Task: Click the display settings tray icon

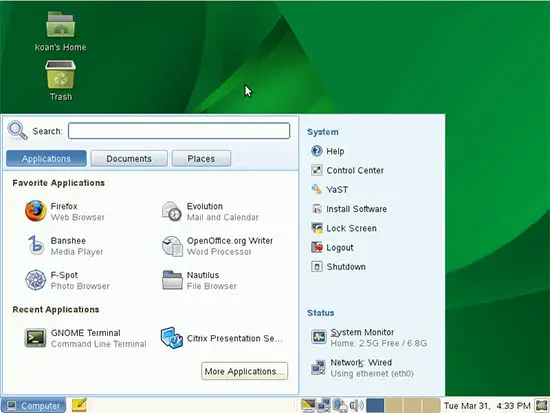Action: coord(308,406)
